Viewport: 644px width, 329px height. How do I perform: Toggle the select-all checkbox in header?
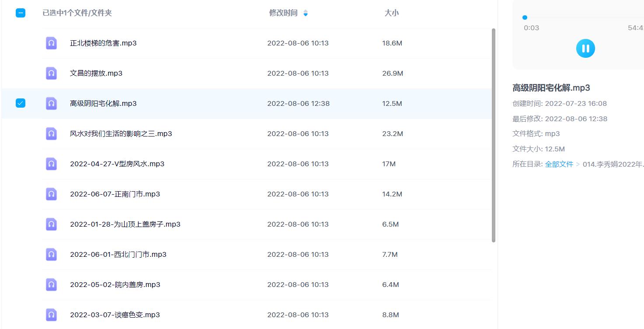tap(21, 13)
